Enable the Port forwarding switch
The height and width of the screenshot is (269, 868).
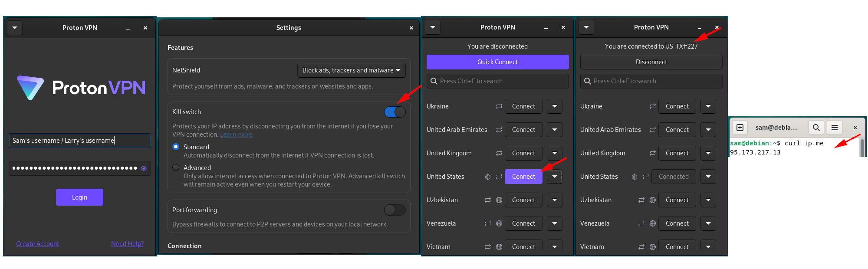[395, 210]
